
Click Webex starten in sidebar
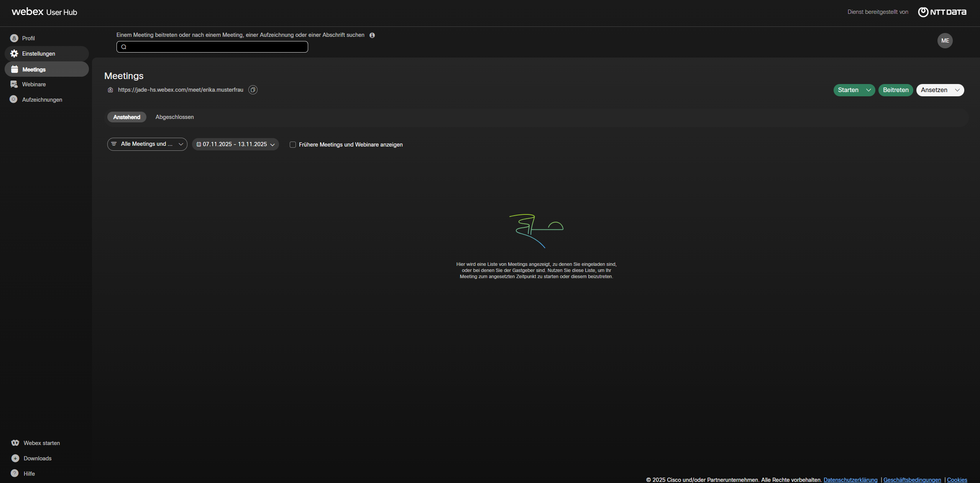pyautogui.click(x=41, y=443)
